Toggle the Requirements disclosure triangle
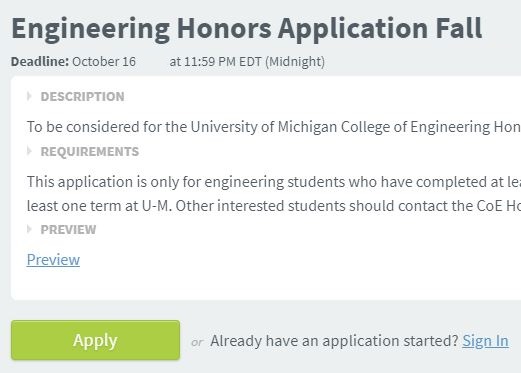 point(29,151)
